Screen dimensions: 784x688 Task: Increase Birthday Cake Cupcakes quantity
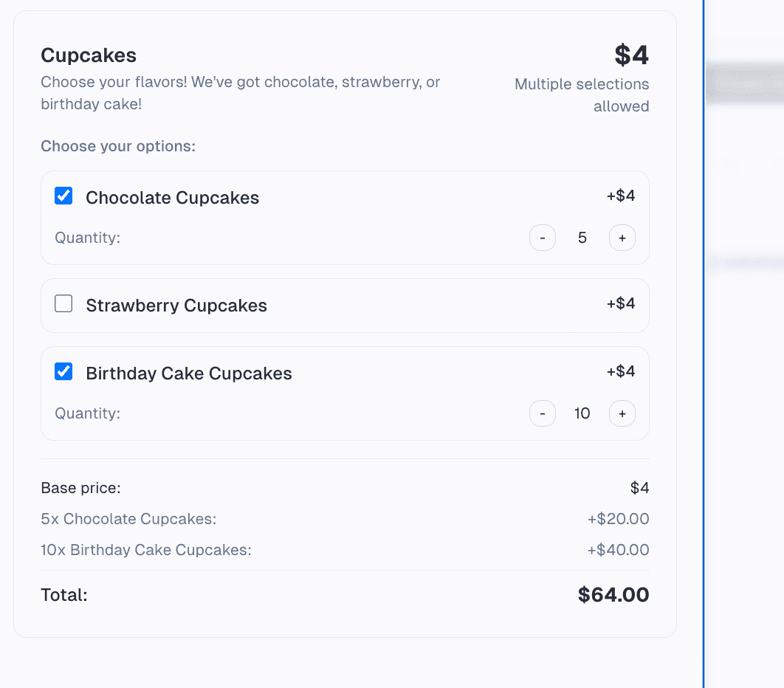click(622, 413)
